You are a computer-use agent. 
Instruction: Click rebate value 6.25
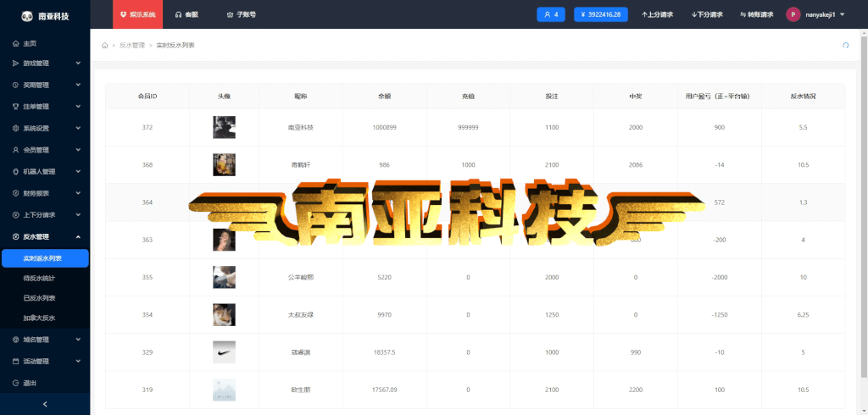(x=803, y=315)
